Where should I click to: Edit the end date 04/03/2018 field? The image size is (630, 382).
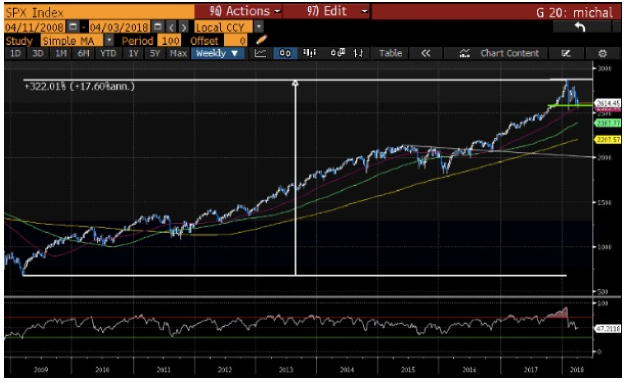point(119,27)
